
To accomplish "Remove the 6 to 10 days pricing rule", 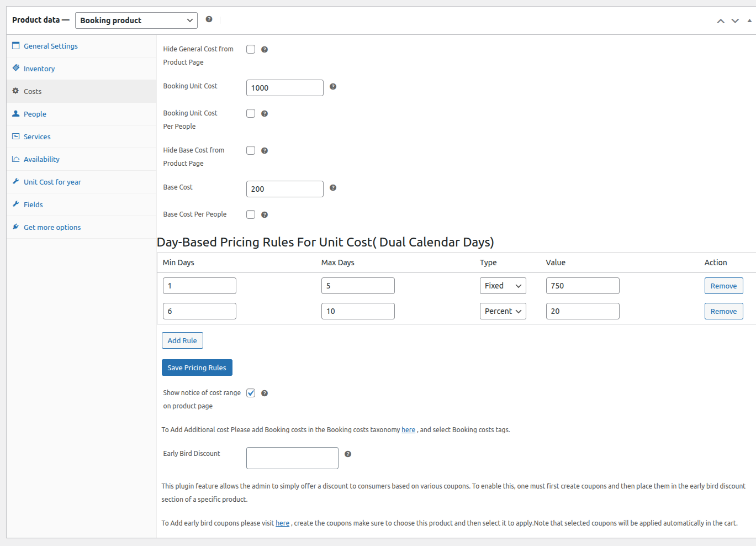I will 723,311.
